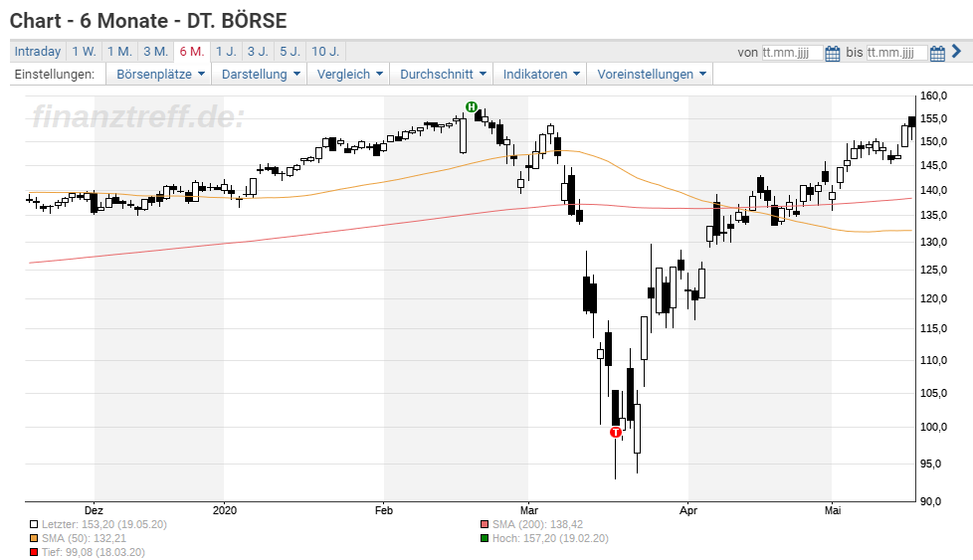Click the 'Einstellungen:' label
This screenshot has height=560, width=973.
(55, 75)
